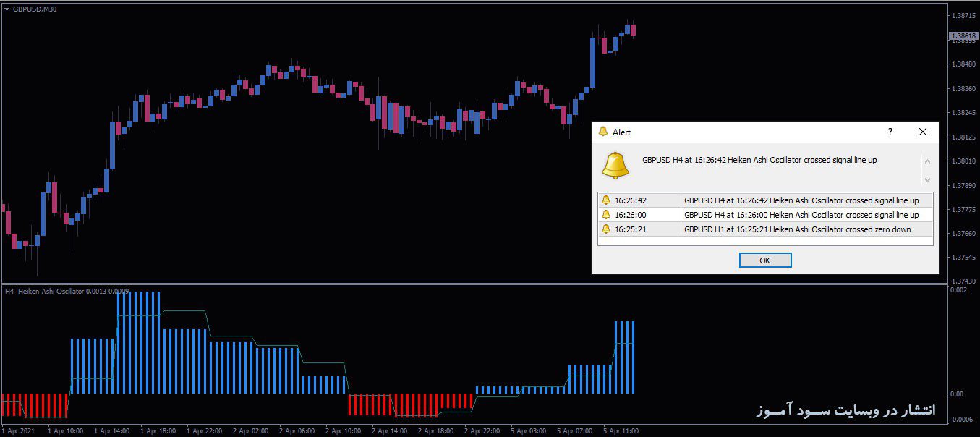
Task: Select the 16:26:00 alert row
Action: [765, 215]
